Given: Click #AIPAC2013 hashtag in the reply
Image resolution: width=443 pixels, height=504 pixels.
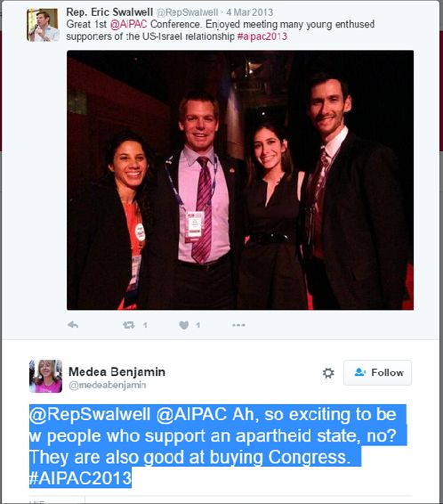Looking at the screenshot, I should coord(80,478).
